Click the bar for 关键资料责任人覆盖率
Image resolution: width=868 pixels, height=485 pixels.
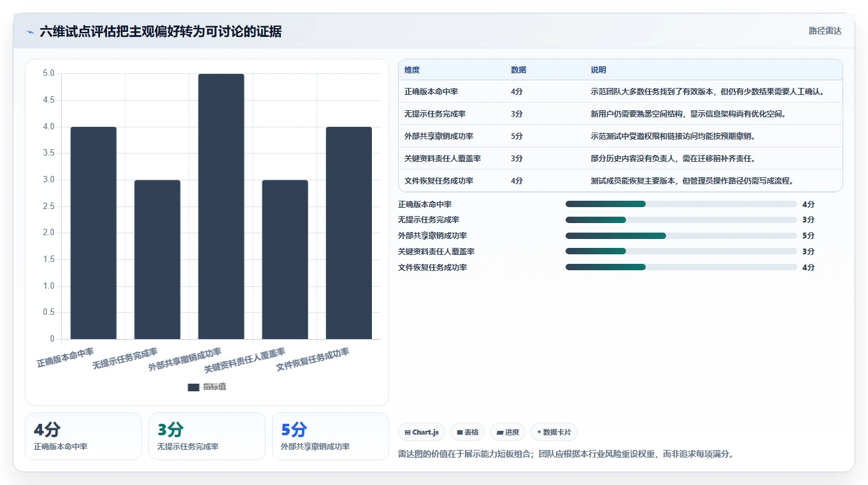coord(285,259)
